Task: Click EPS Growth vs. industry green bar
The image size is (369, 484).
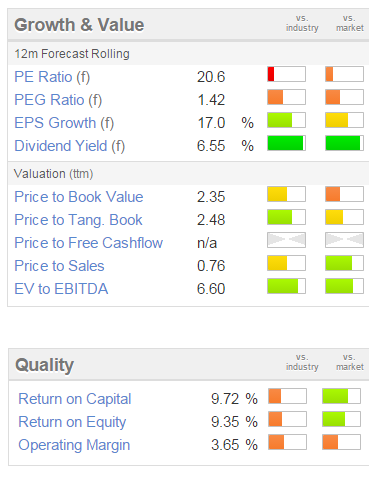Action: coord(286,120)
